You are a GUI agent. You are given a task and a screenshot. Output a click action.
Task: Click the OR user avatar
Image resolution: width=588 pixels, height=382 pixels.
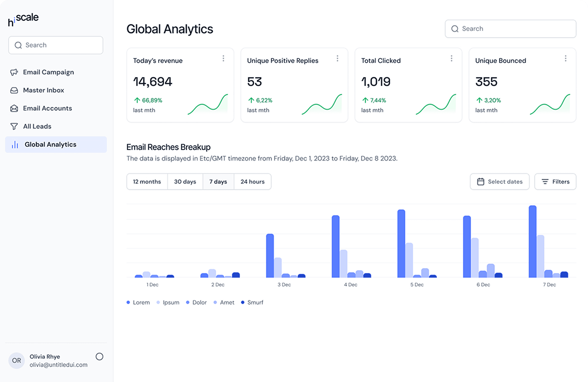point(16,360)
